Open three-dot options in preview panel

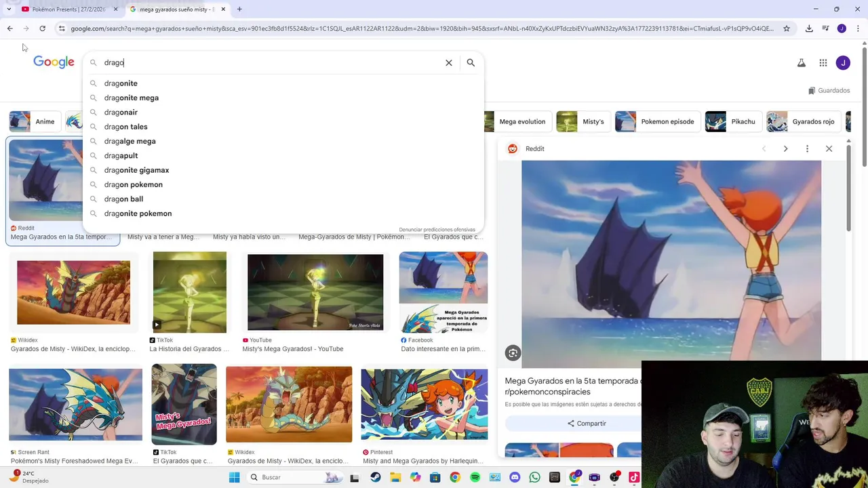[807, 148]
